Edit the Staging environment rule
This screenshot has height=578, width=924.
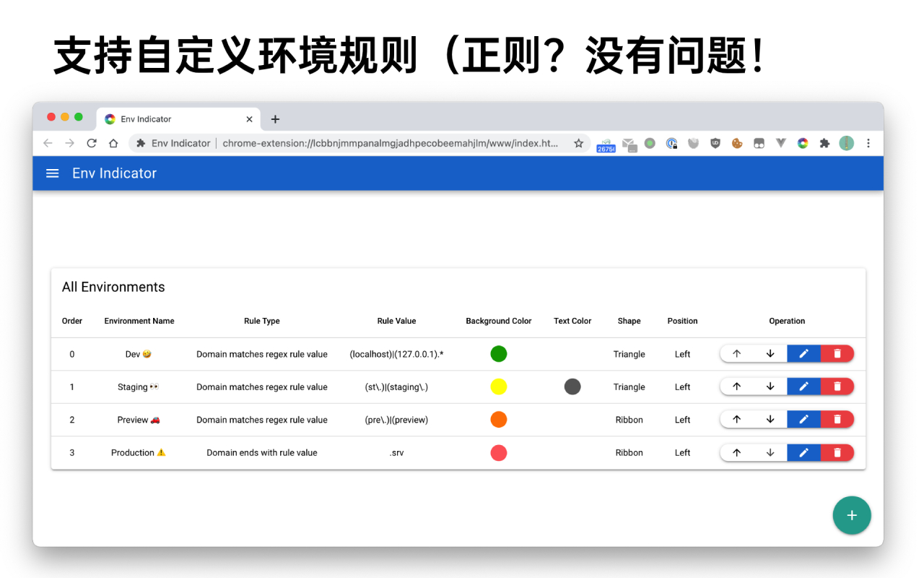click(x=804, y=387)
